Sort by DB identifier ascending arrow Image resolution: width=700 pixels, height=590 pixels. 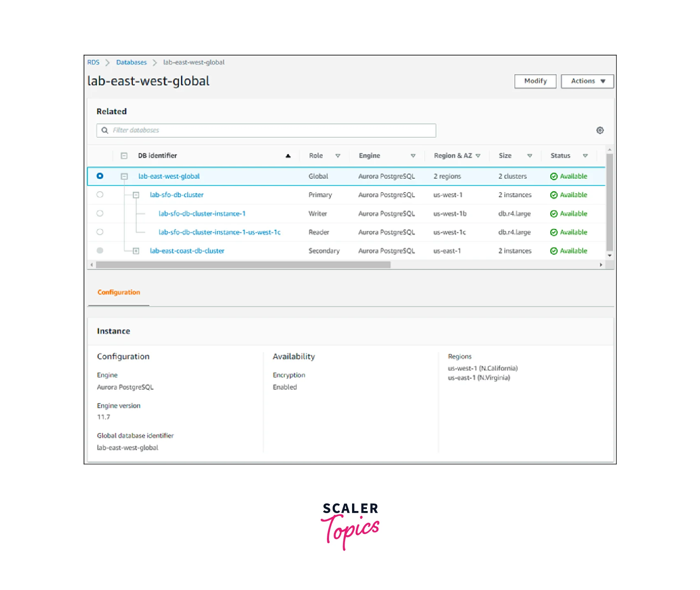(x=288, y=156)
